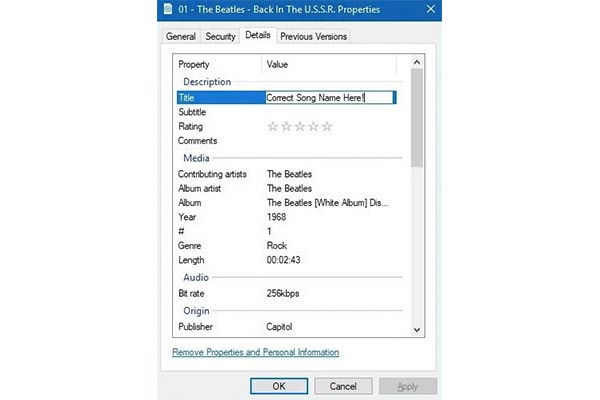
Task: Click the vertical scrollbar thumb
Action: (417, 118)
